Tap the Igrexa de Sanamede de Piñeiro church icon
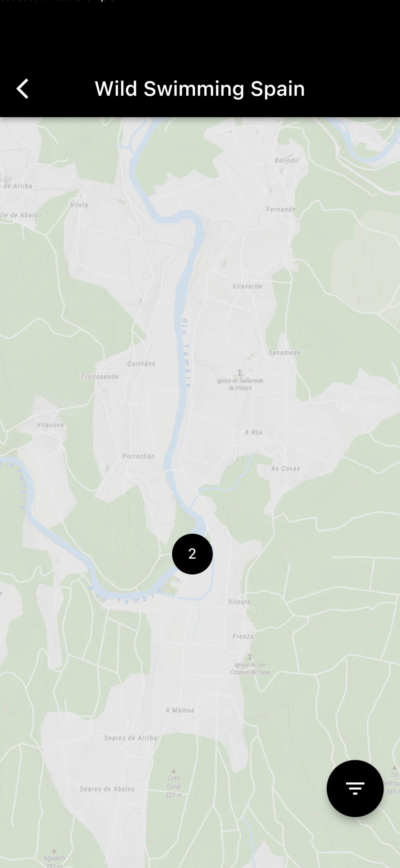Screen dimensions: 400x868 pyautogui.click(x=239, y=372)
